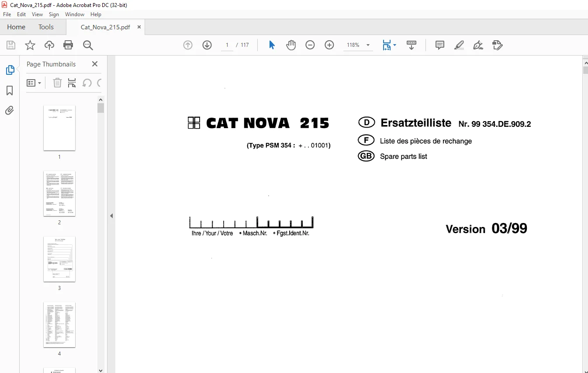
Task: Show the Page Thumbnails panel icon
Action: (x=10, y=70)
